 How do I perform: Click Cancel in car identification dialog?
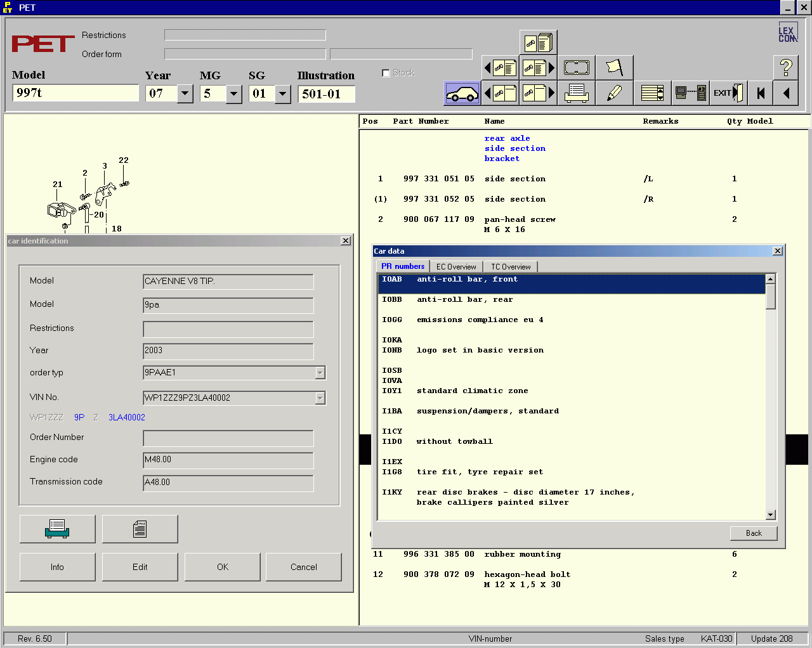[x=304, y=567]
